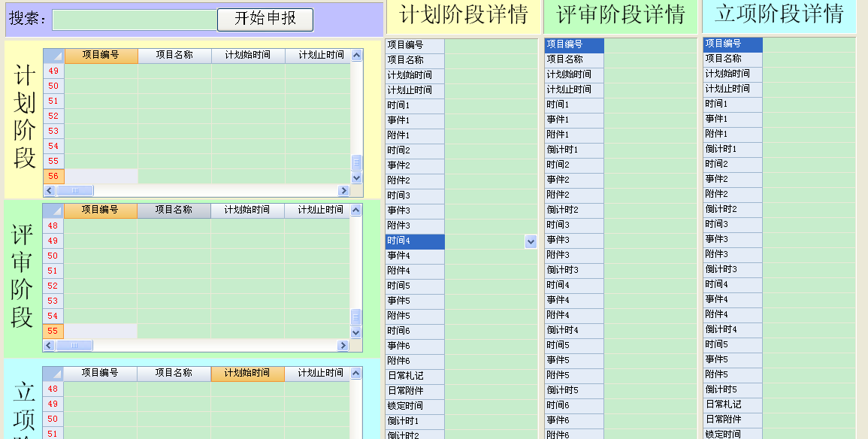
Task: Click select-all corner of 计划阶段 grid
Action: 53,56
